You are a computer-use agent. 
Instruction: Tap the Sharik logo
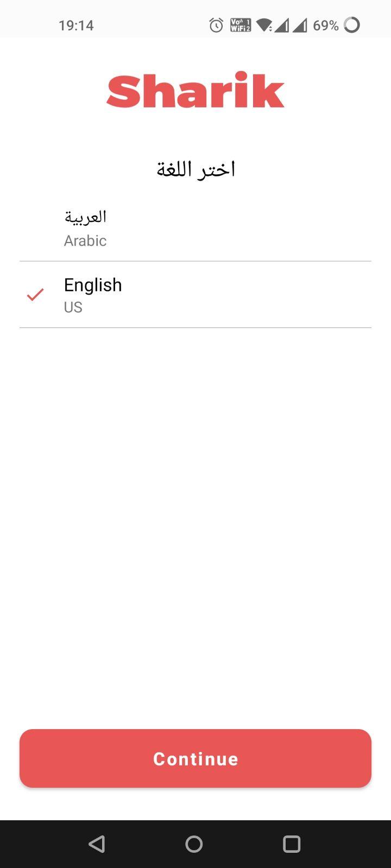click(195, 90)
